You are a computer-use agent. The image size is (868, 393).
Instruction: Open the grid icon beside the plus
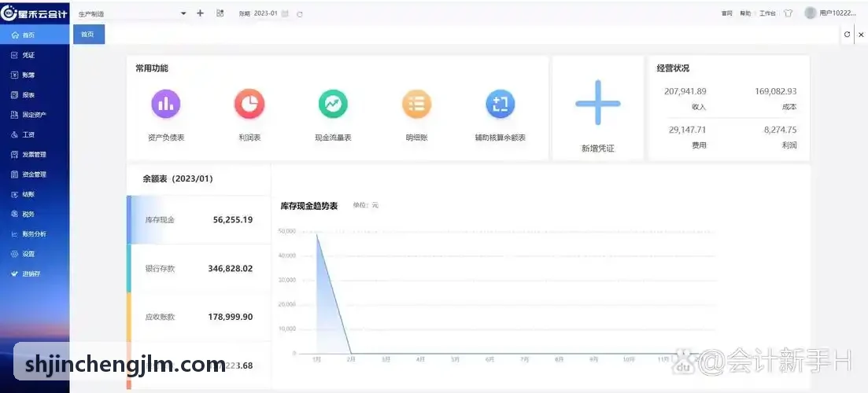(220, 13)
